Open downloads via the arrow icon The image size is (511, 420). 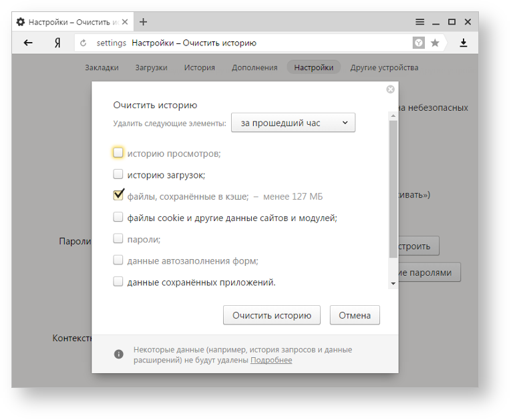coord(464,43)
